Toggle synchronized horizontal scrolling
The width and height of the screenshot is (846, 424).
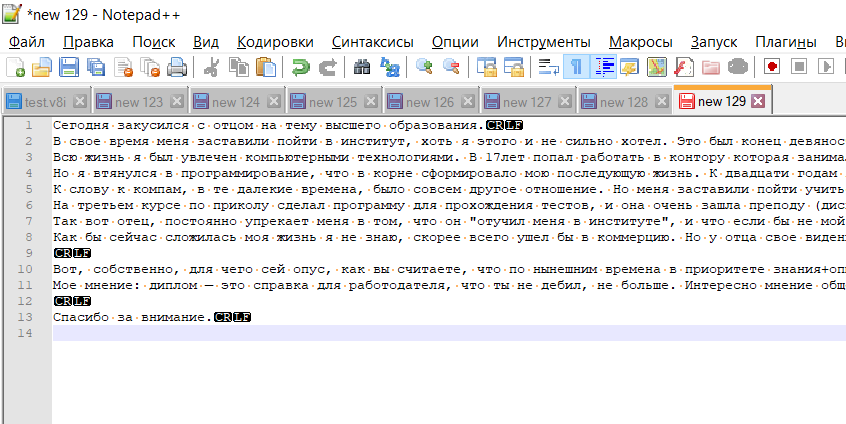[514, 67]
